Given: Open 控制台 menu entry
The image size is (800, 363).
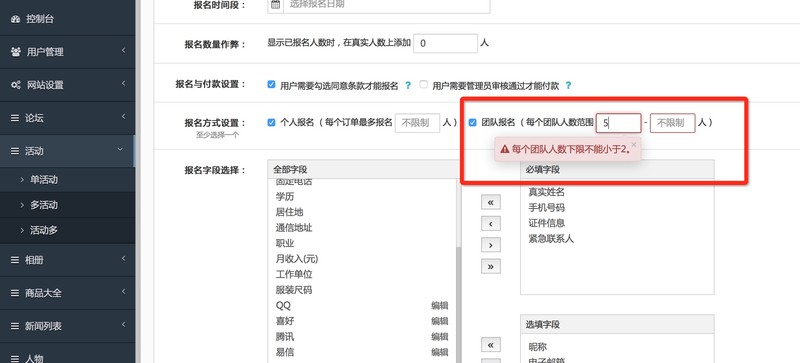Looking at the screenshot, I should point(67,19).
